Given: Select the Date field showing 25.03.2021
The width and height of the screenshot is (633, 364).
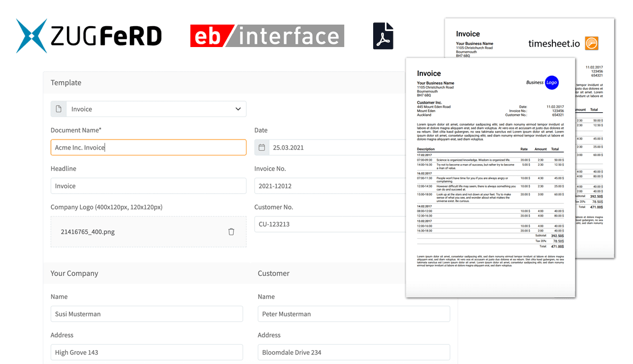Looking at the screenshot, I should pos(321,147).
